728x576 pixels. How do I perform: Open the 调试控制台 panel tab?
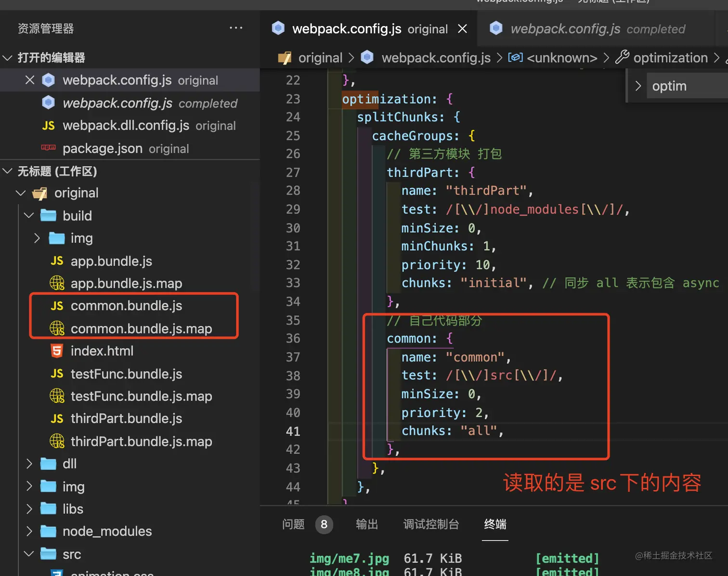coord(431,524)
